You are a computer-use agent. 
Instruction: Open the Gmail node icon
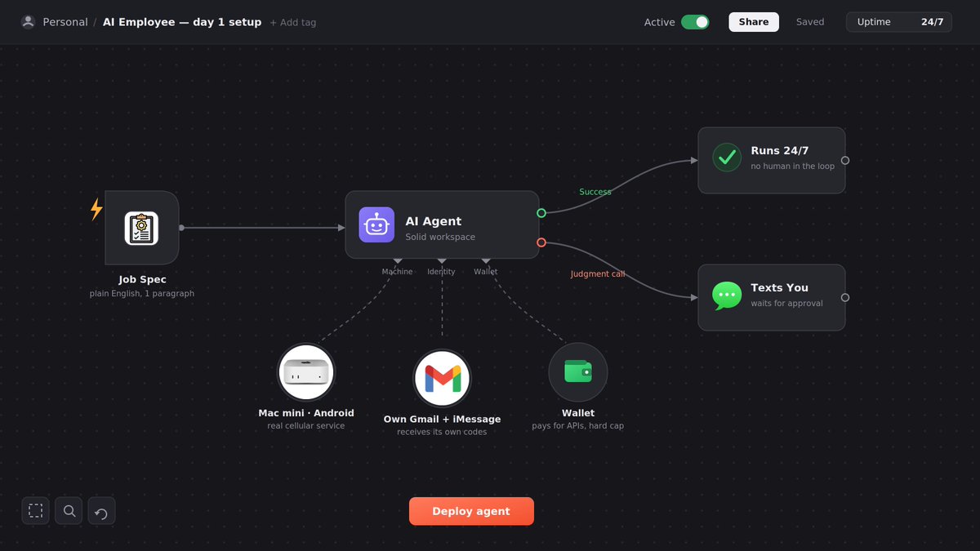click(442, 378)
